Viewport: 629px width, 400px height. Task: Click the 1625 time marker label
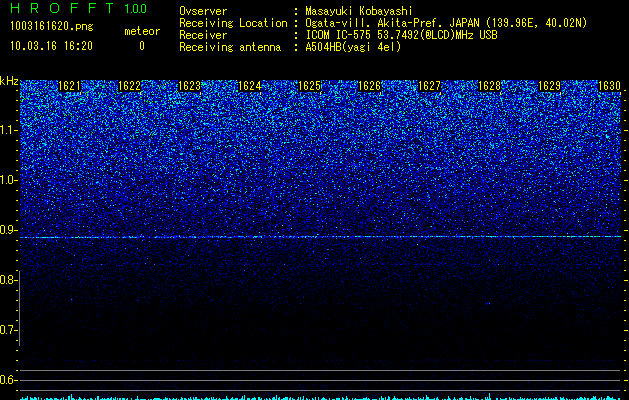pos(310,86)
